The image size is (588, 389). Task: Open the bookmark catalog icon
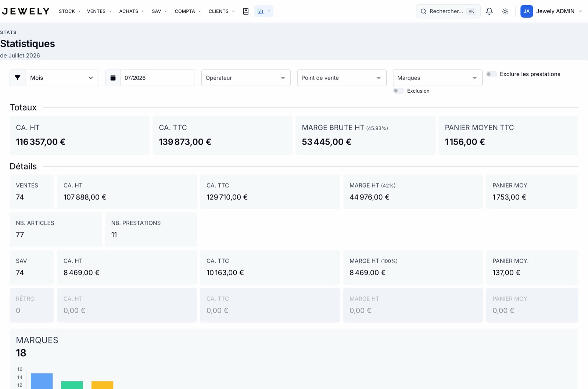(x=246, y=11)
